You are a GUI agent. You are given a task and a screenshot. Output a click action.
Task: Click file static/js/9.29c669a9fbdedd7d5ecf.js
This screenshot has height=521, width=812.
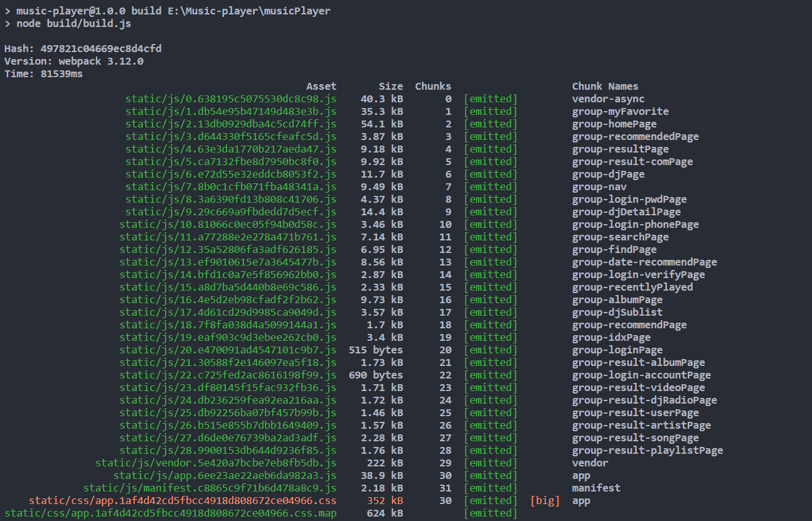(x=231, y=212)
